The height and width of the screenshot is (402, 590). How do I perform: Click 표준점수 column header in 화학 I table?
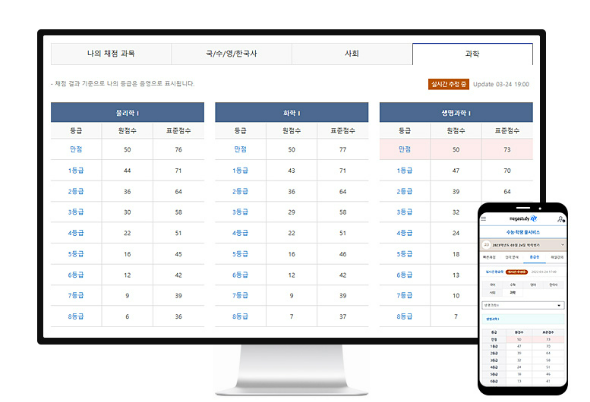tap(343, 131)
